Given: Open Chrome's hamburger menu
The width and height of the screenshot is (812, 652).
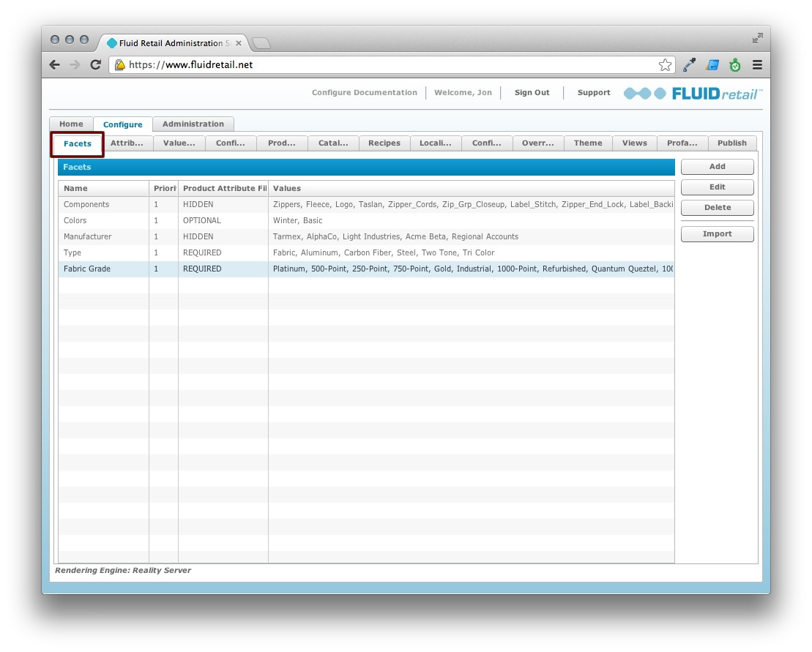Looking at the screenshot, I should [x=757, y=64].
